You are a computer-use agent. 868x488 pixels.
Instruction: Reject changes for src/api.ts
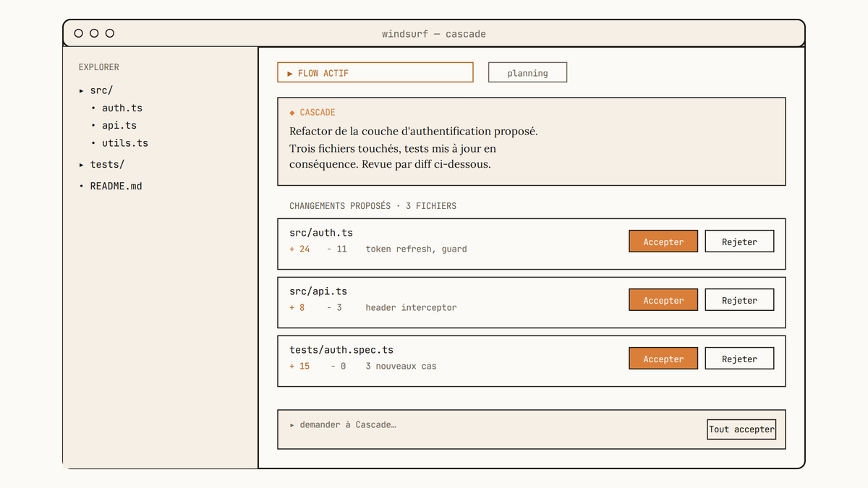point(739,300)
